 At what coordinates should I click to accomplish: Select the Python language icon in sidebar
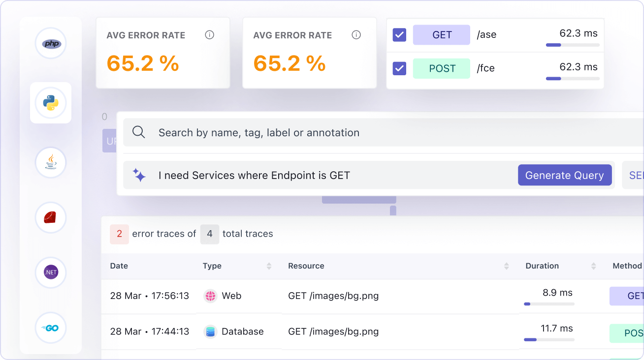tap(51, 103)
